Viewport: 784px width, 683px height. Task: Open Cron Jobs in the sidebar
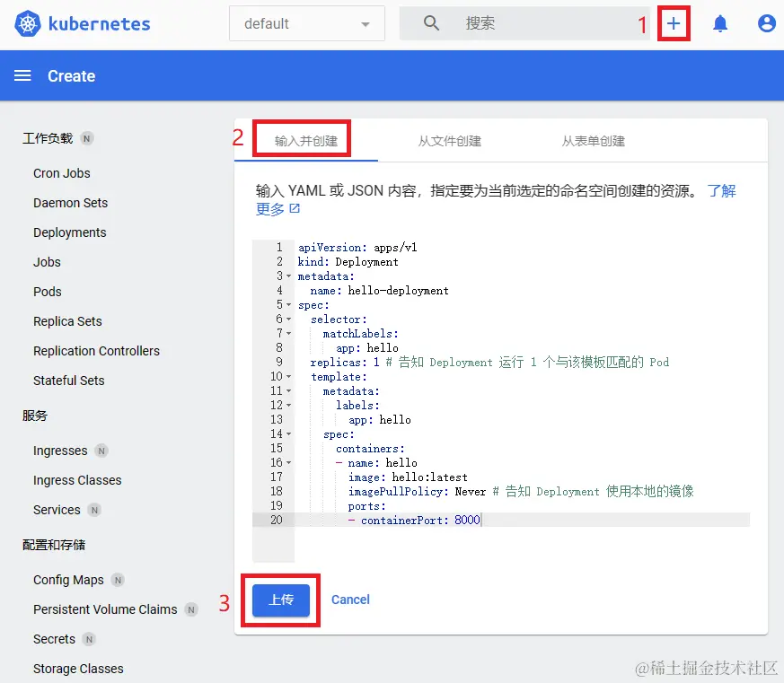62,173
